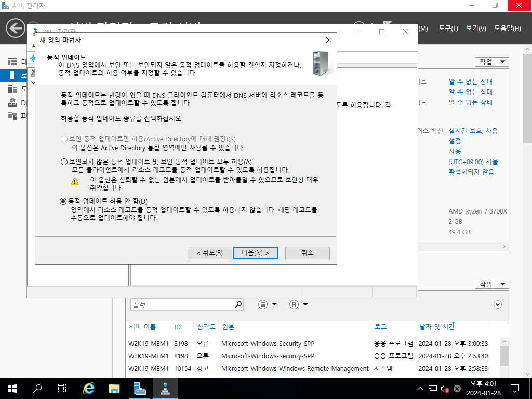Viewport: 532px width, 399px height.
Task: Click the 활성화되지 않음 activation link
Action: pyautogui.click(x=471, y=172)
